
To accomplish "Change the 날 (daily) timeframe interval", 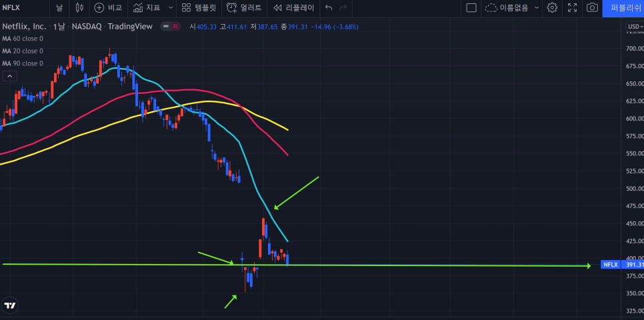I will tap(59, 7).
